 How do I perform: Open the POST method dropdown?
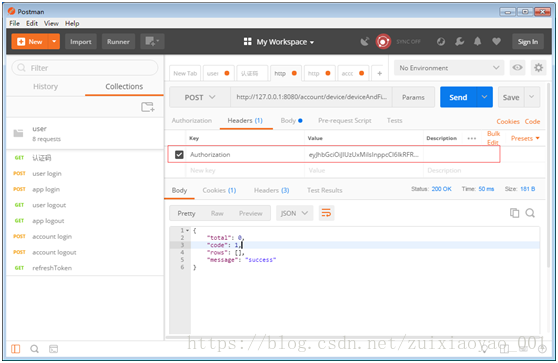(200, 97)
